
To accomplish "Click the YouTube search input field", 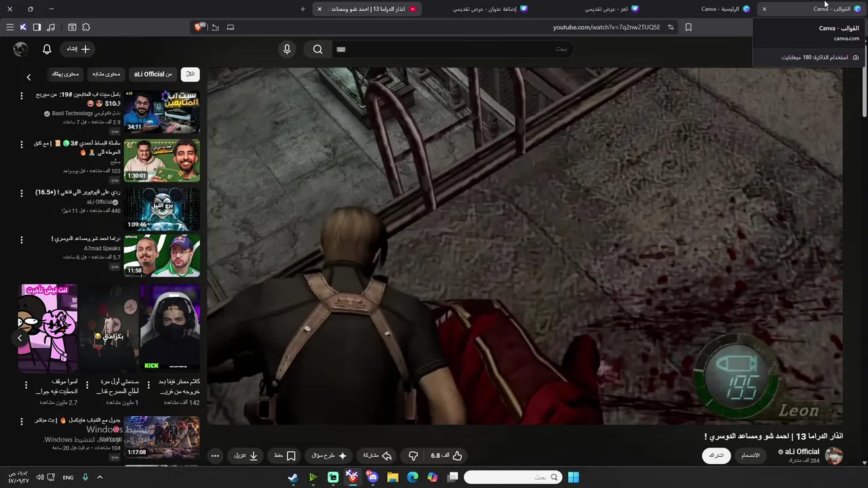I will click(453, 49).
